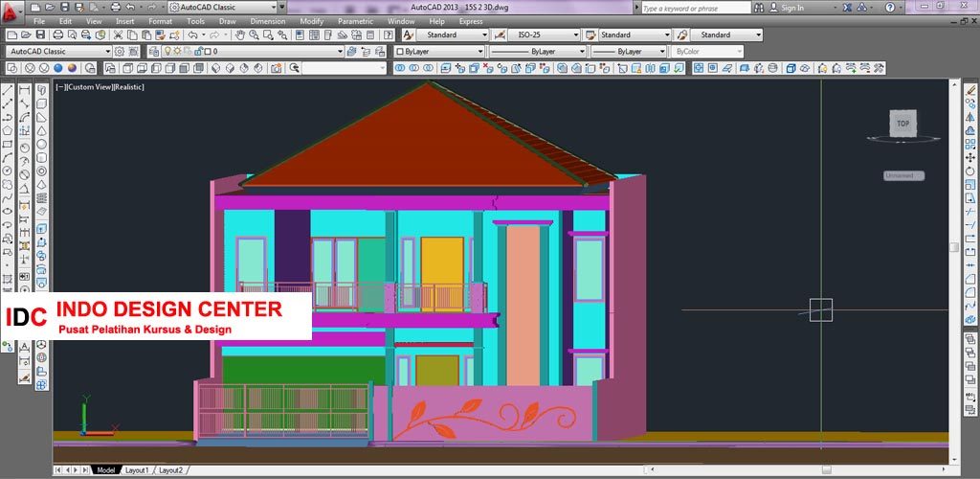Click the Erase tool at the top of Modify toolbar
The width and height of the screenshot is (980, 479).
[x=970, y=90]
